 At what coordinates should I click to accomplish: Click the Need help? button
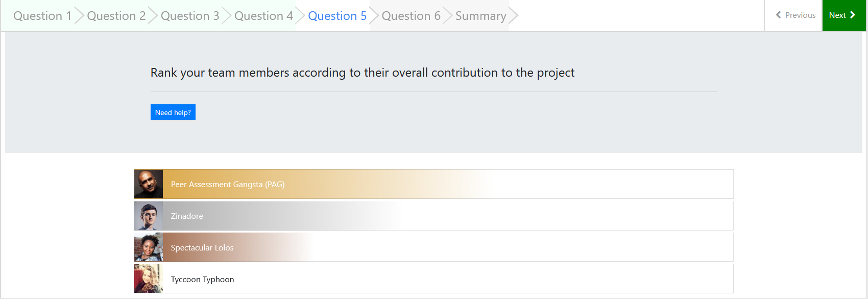coord(173,112)
